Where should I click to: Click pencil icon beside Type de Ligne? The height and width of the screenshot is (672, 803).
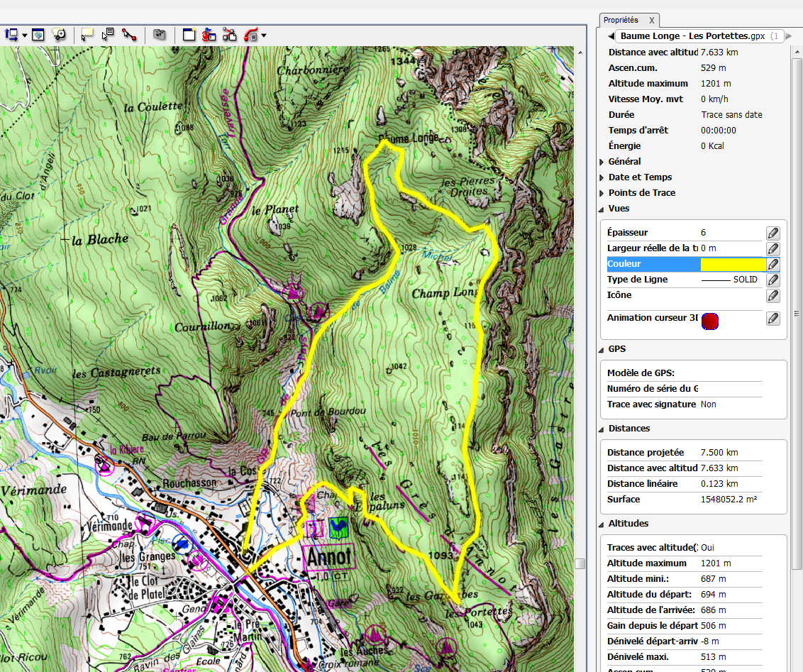[772, 280]
